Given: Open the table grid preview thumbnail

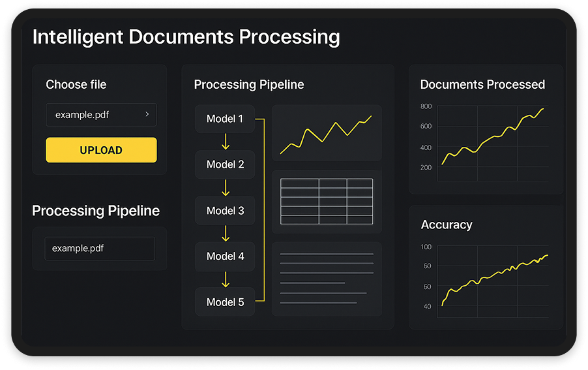Looking at the screenshot, I should (x=327, y=202).
